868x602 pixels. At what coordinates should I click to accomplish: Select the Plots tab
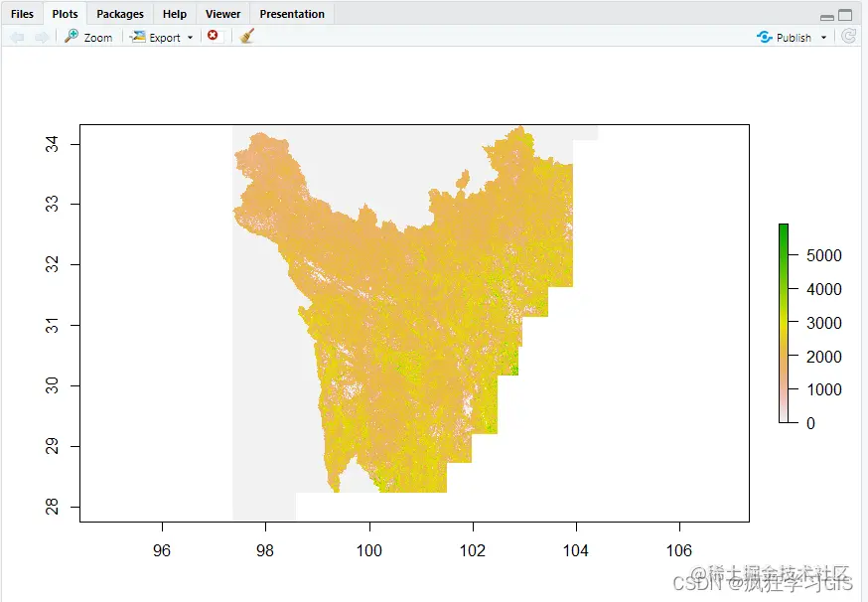point(65,14)
